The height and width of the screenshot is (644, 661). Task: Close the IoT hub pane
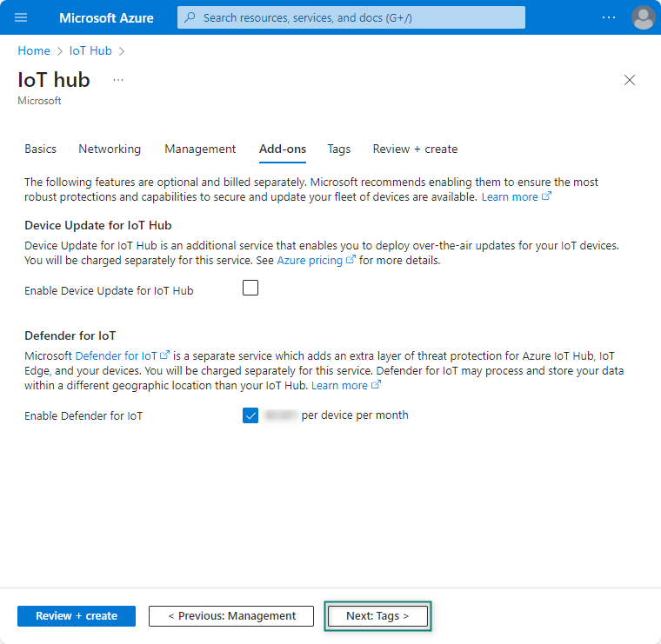pyautogui.click(x=630, y=80)
